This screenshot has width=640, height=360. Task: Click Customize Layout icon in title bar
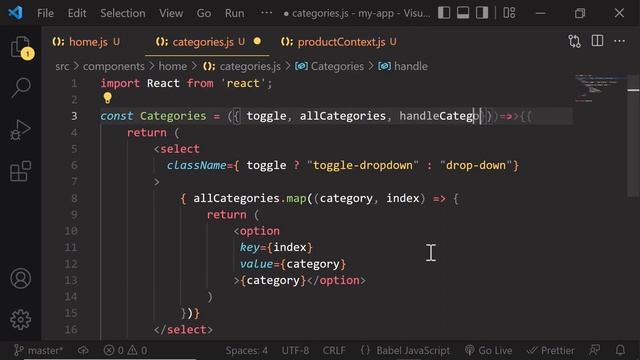(509, 13)
